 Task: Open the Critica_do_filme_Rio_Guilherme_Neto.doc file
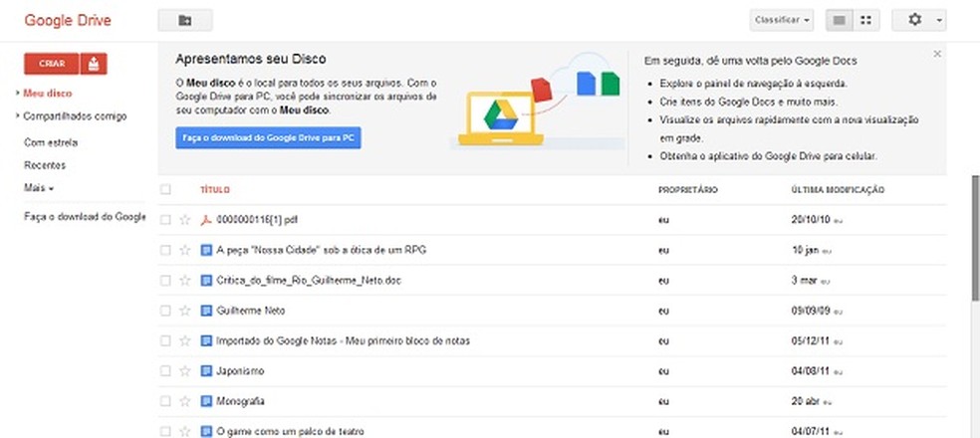(309, 281)
